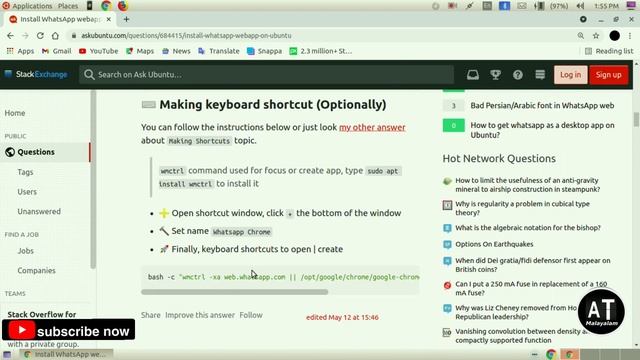This screenshot has width=640, height=360.
Task: Open the Translate bookmark
Action: pos(219,51)
